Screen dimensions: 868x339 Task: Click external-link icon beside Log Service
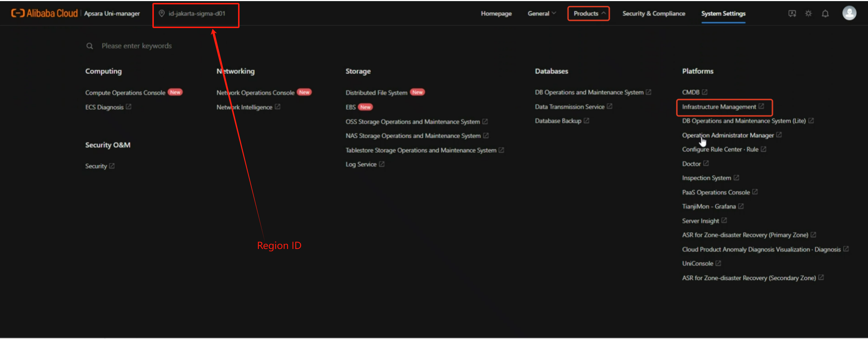point(382,164)
